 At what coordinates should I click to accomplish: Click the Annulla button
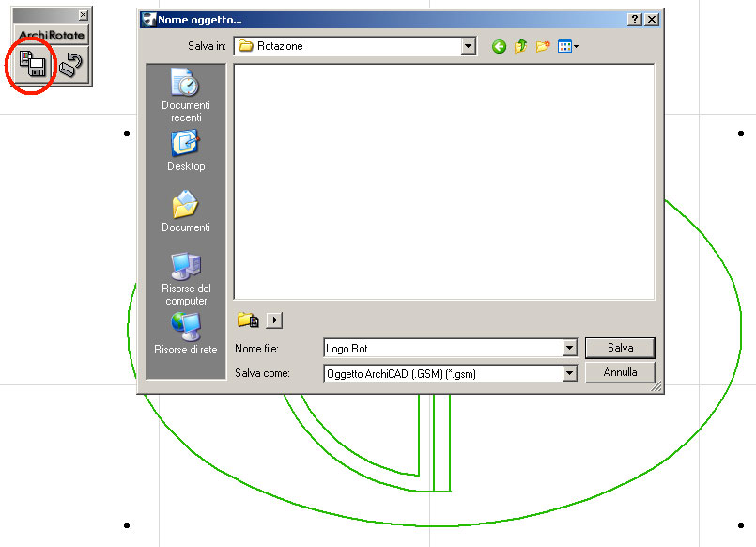(x=620, y=372)
